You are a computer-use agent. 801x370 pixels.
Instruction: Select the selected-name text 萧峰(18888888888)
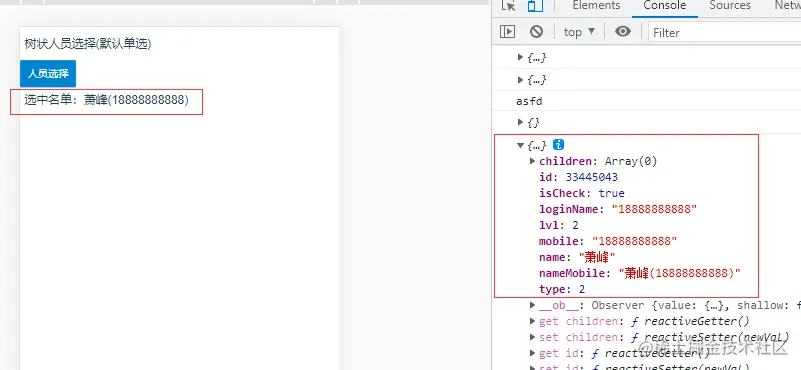pyautogui.click(x=136, y=100)
